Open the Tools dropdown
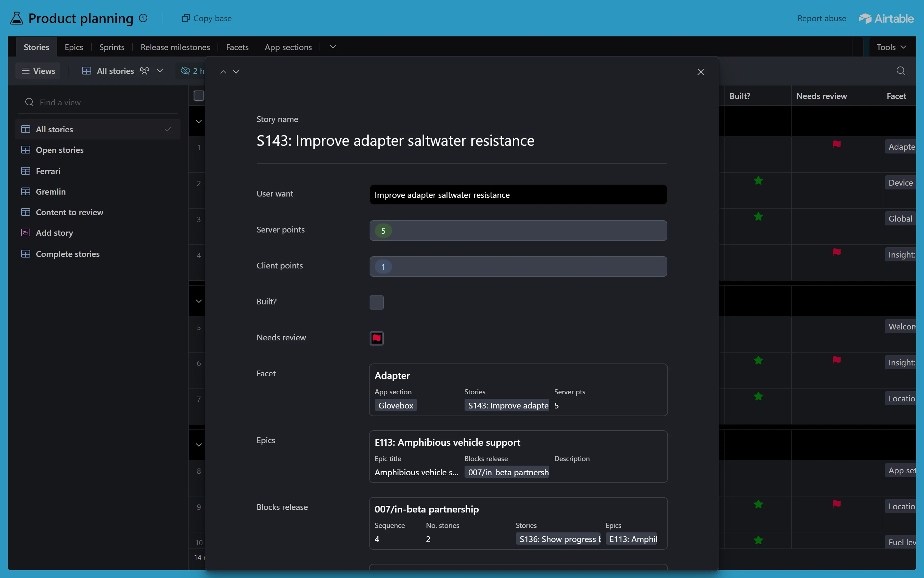This screenshot has width=924, height=578. [891, 47]
